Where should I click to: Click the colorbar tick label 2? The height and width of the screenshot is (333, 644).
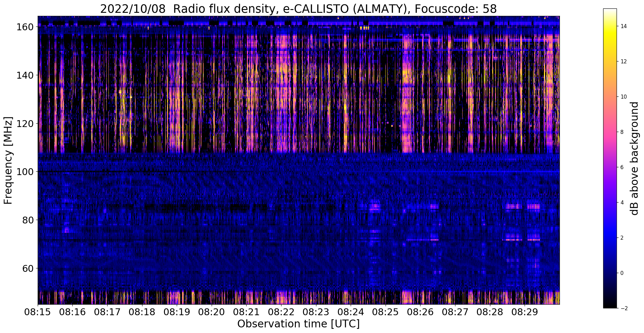(x=622, y=238)
